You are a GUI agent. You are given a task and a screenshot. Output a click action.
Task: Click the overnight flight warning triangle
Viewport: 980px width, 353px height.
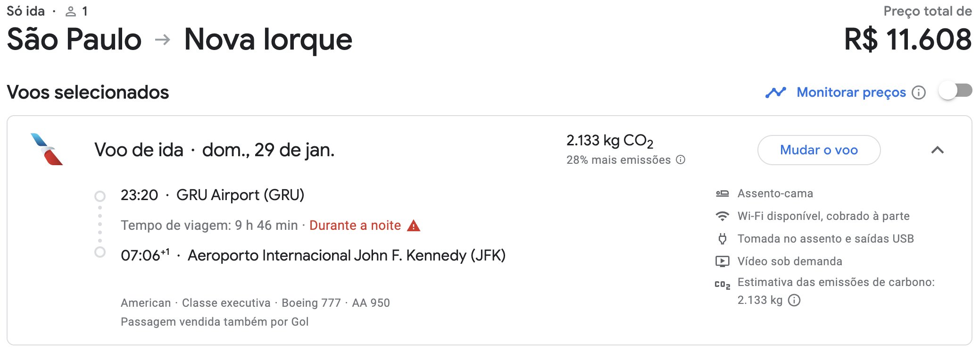pos(414,226)
